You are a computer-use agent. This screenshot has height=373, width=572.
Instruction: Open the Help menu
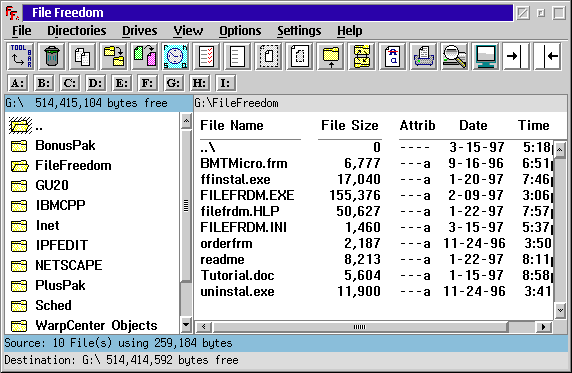pos(349,31)
